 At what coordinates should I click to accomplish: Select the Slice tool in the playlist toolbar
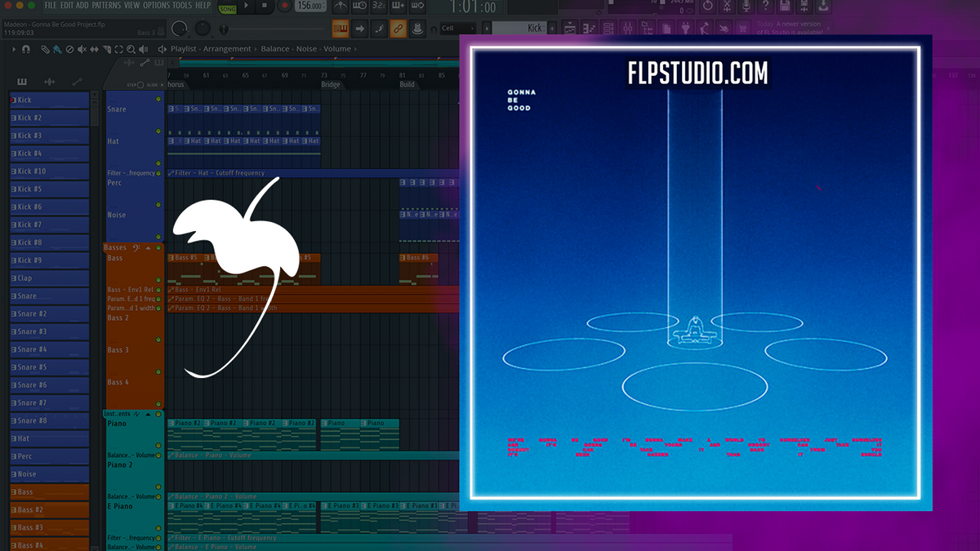coord(108,50)
